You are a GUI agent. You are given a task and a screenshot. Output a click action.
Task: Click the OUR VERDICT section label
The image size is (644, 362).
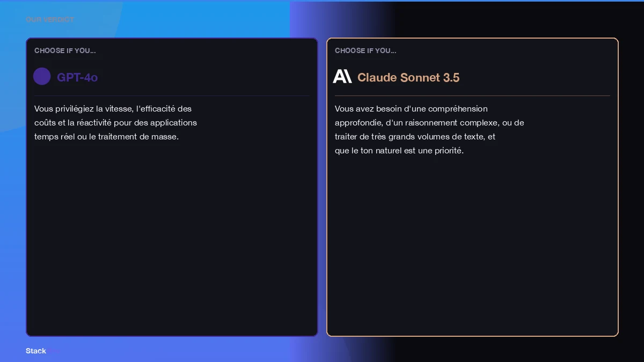50,20
